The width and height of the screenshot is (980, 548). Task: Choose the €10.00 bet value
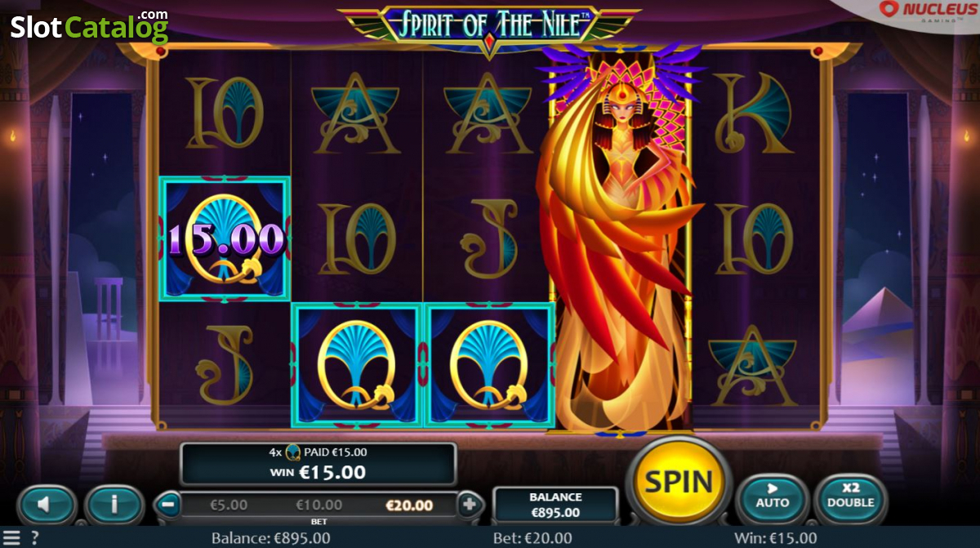tap(318, 506)
